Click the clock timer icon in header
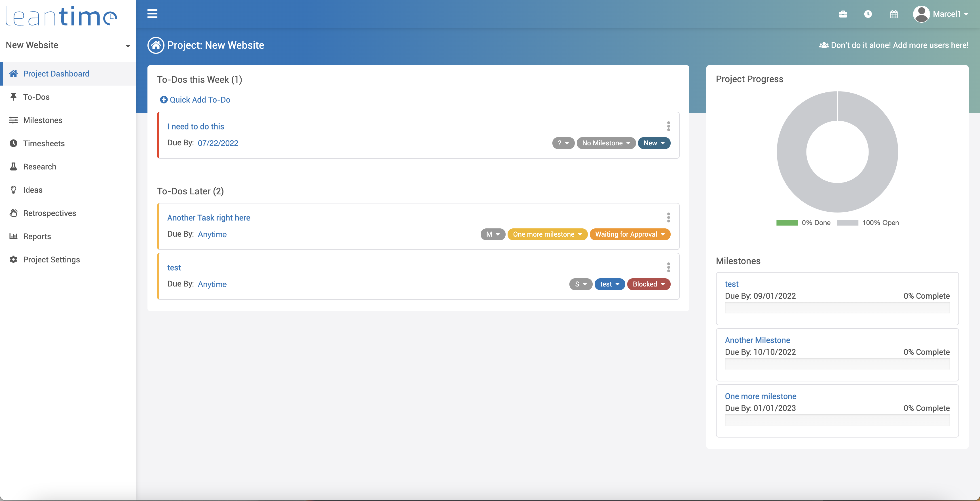Viewport: 980px width, 501px height. [868, 14]
